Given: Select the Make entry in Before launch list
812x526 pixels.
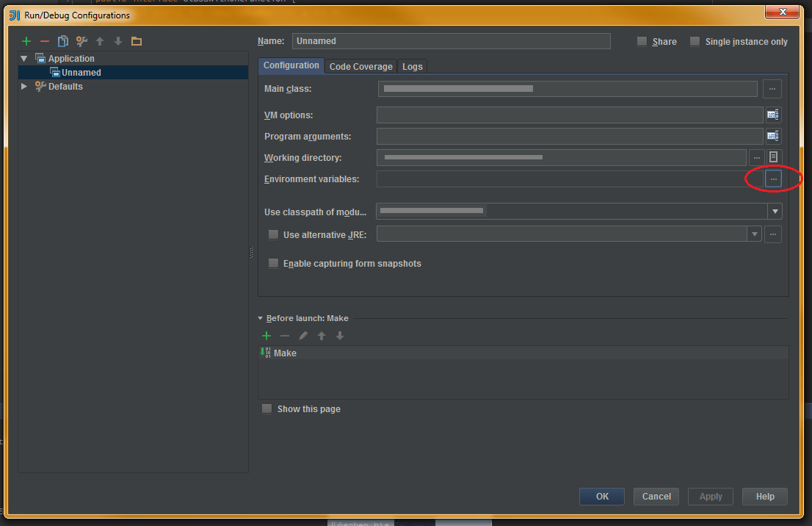Looking at the screenshot, I should (523, 353).
